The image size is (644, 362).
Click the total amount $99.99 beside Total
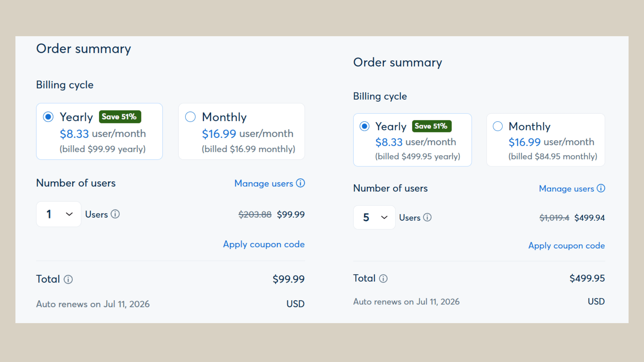pos(288,279)
